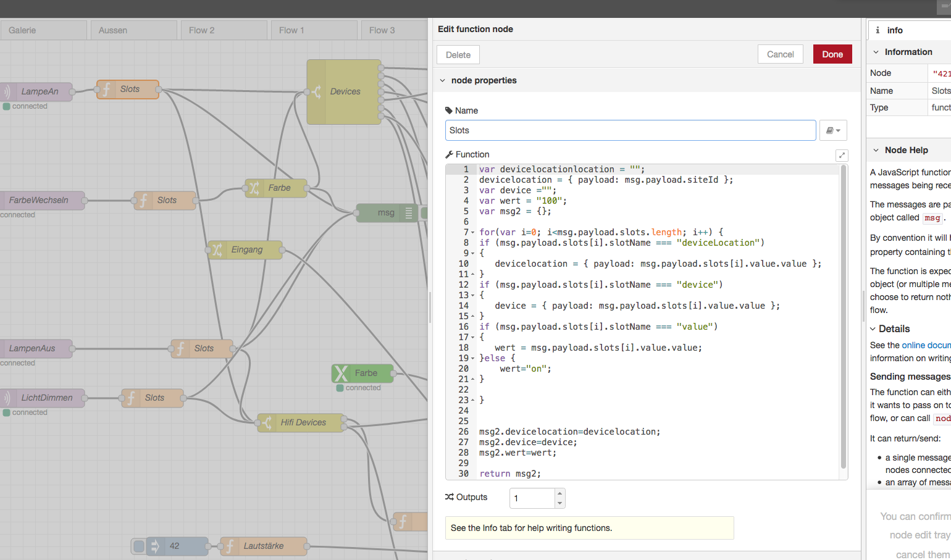The image size is (951, 560).
Task: Switch to the Aussen tab
Action: pos(113,30)
